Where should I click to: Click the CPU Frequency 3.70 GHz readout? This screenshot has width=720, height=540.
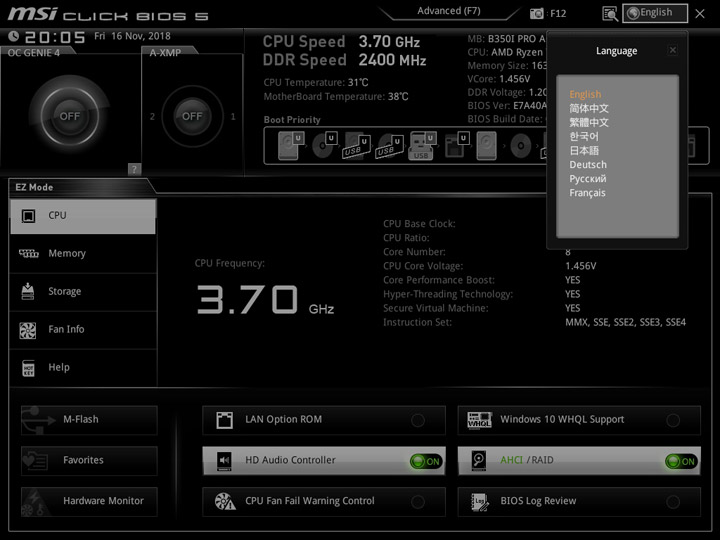pyautogui.click(x=265, y=299)
